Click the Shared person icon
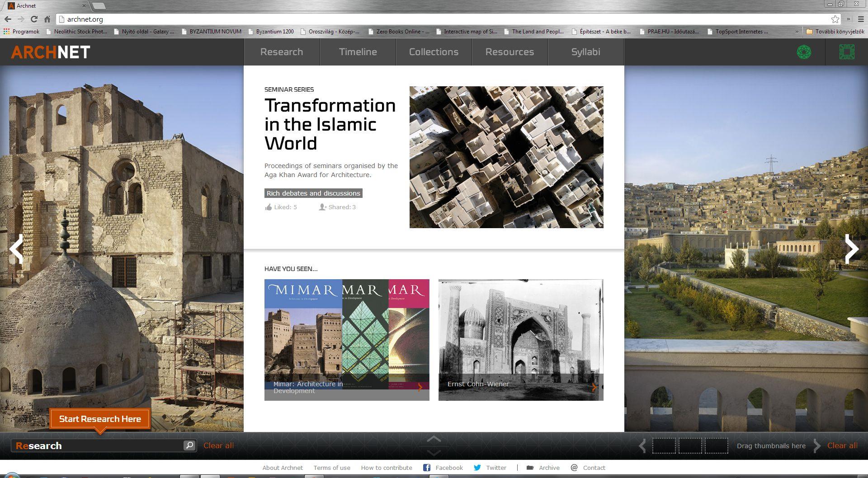This screenshot has width=868, height=478. coord(322,207)
